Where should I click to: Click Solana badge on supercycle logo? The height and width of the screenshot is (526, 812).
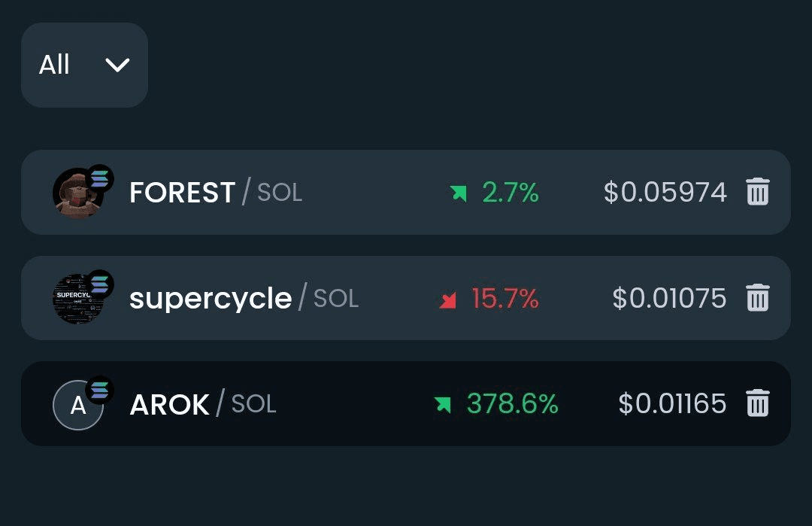point(99,284)
